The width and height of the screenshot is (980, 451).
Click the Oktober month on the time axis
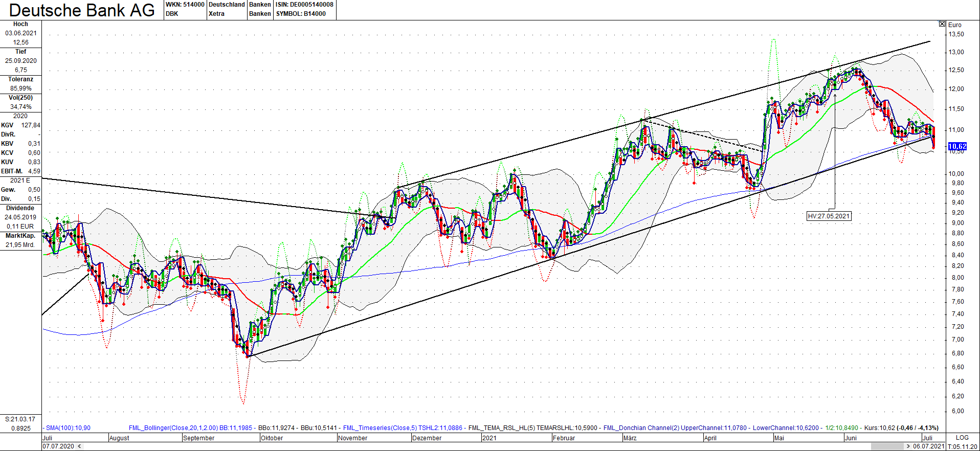coord(272,438)
